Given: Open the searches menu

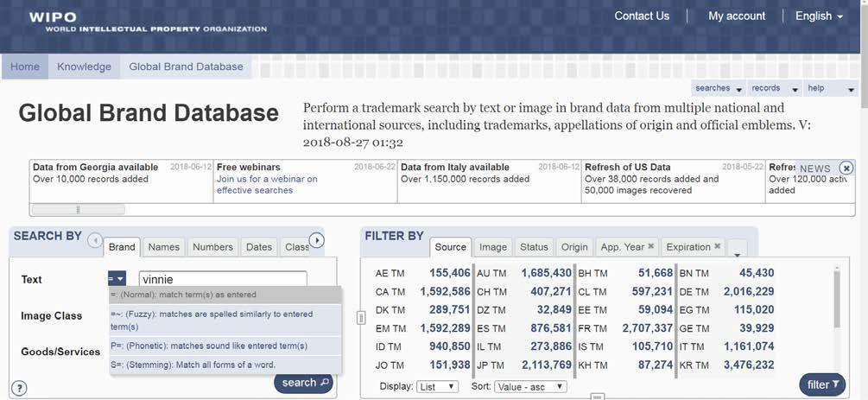Looking at the screenshot, I should (x=718, y=89).
